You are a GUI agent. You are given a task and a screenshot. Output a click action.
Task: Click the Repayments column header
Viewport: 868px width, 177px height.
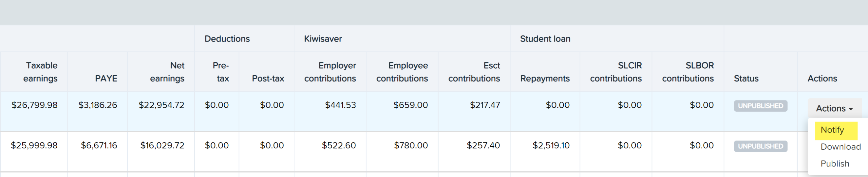545,78
